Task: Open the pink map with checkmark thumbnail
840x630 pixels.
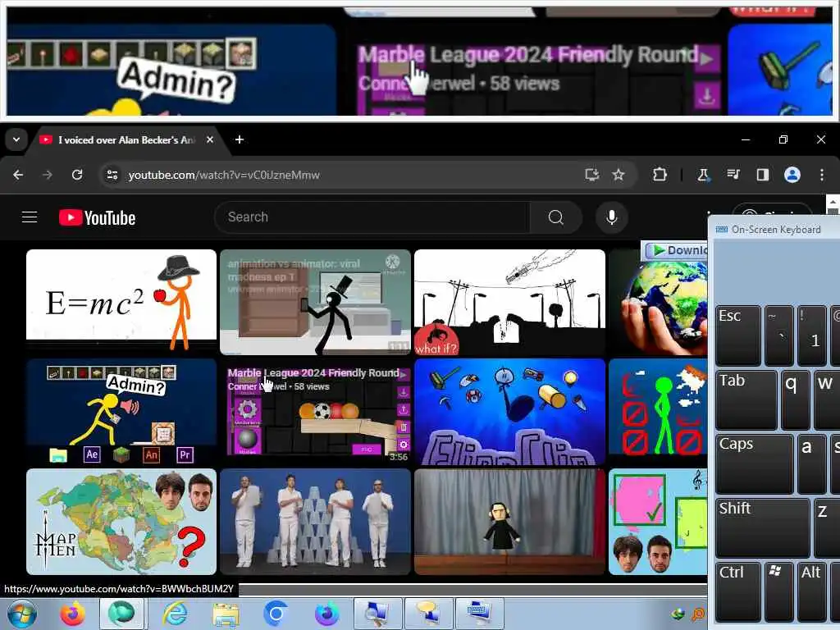Action: click(x=658, y=522)
